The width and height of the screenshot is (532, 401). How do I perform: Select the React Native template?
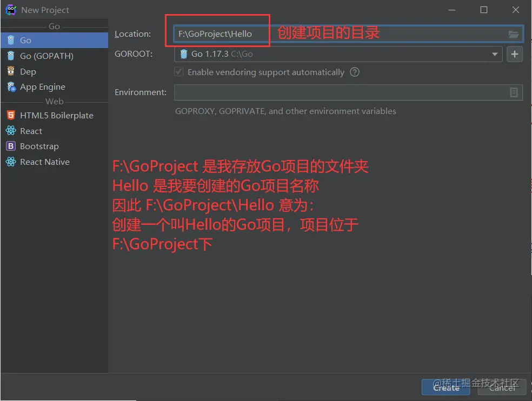(54, 162)
